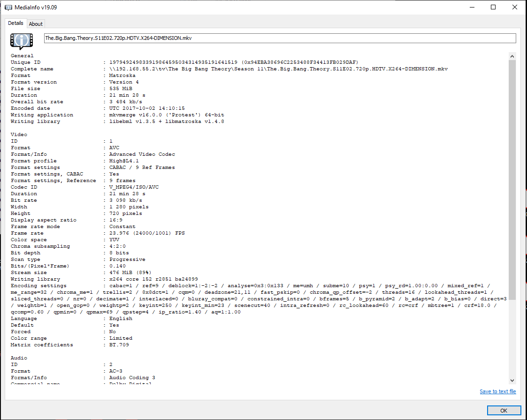Click the 'English' language value
Screen dimensions: 527x420
pos(121,319)
